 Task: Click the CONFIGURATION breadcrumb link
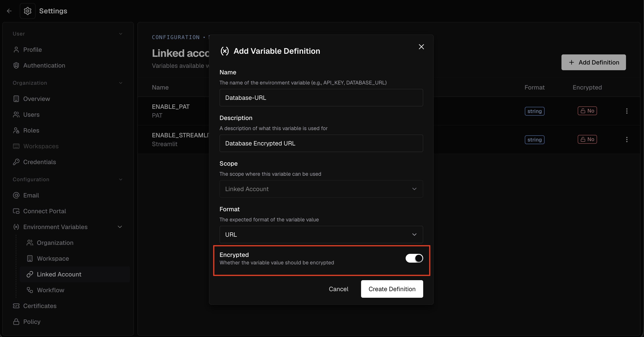click(176, 37)
